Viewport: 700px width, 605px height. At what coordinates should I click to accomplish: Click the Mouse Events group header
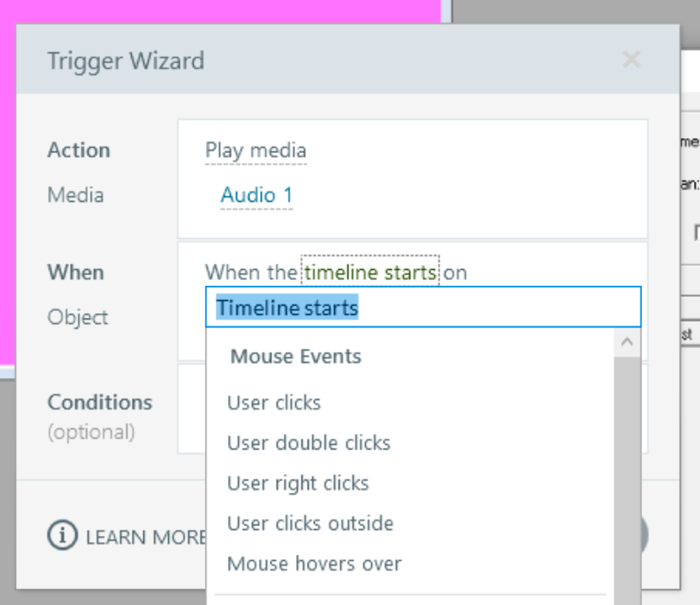pyautogui.click(x=295, y=356)
